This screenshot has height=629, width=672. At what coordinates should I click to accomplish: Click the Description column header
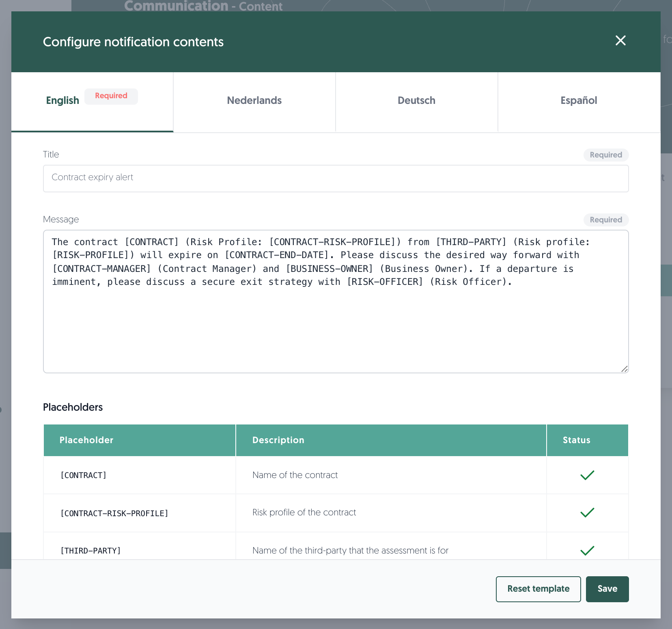click(x=391, y=440)
